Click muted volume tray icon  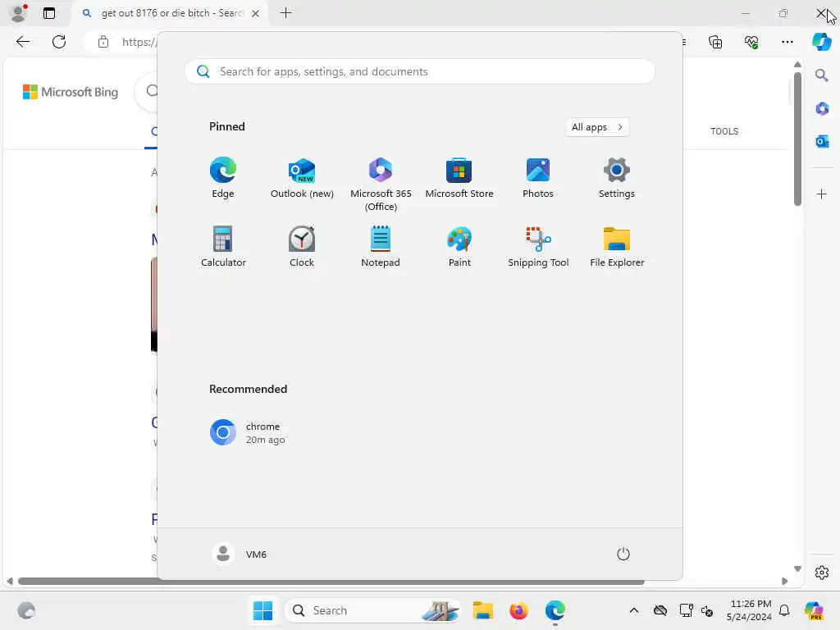(707, 610)
